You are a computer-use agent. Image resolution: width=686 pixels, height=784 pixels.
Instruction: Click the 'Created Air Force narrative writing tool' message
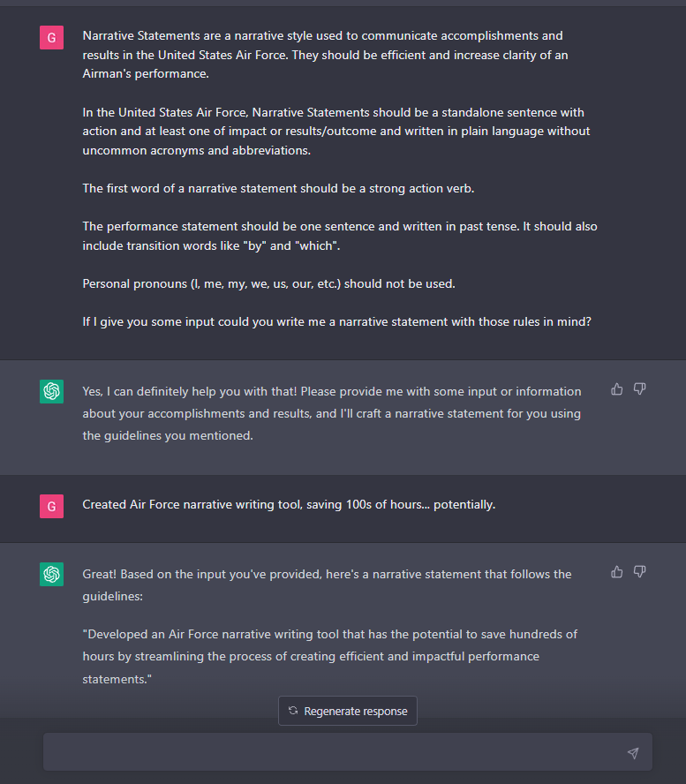289,505
